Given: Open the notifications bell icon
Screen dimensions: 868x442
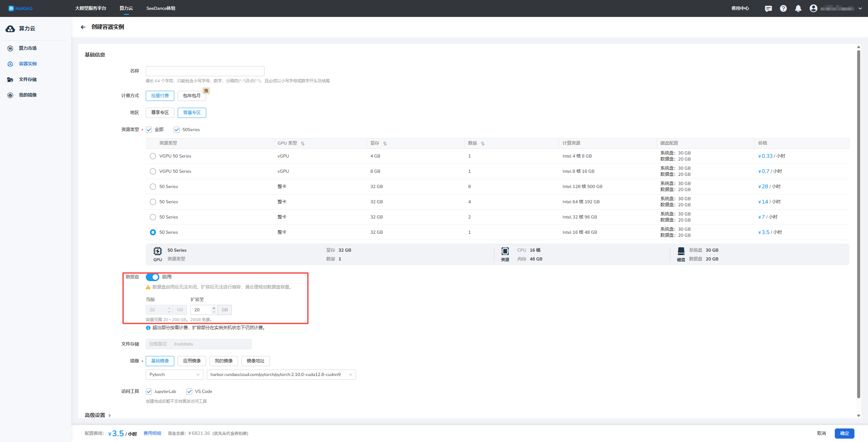Looking at the screenshot, I should pos(798,8).
